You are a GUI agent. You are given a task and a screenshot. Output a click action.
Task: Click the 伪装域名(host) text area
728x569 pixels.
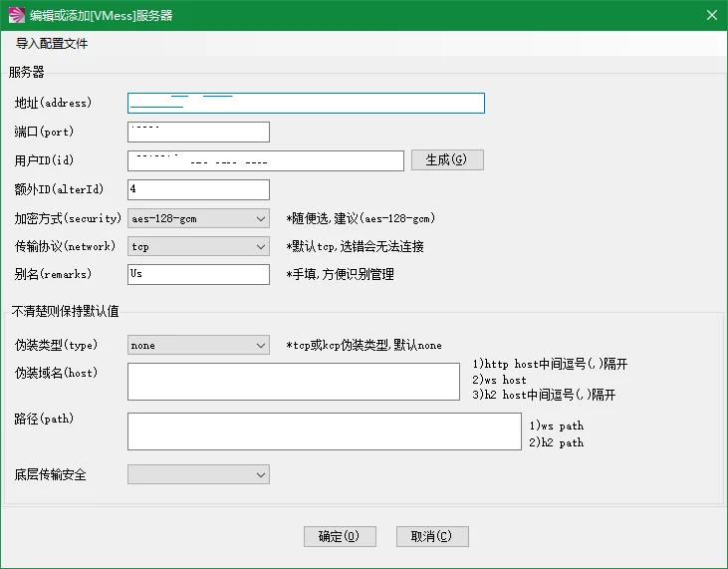tap(294, 382)
